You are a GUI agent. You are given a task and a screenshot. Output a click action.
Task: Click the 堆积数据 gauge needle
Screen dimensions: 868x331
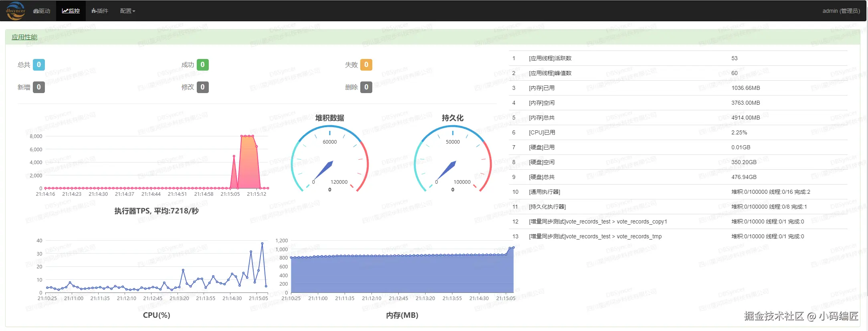[x=323, y=171]
